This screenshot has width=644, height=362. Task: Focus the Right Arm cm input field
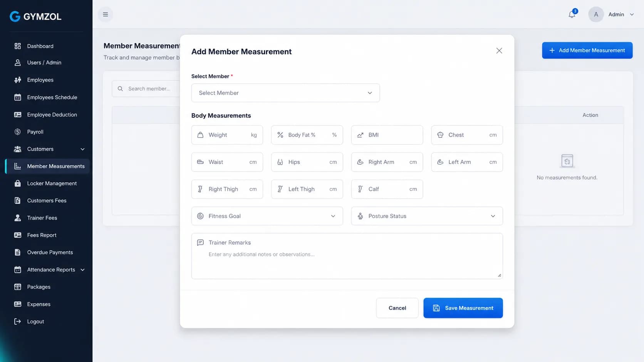pos(387,162)
